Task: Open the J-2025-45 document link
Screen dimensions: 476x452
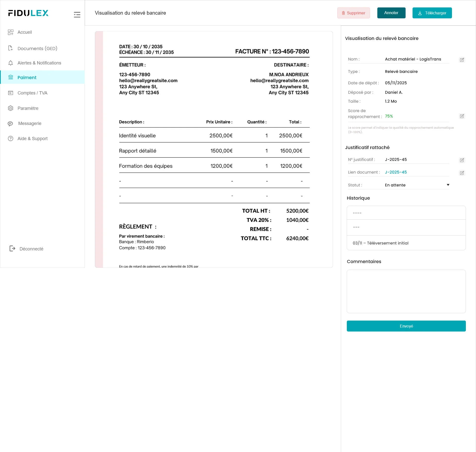Action: pyautogui.click(x=396, y=172)
